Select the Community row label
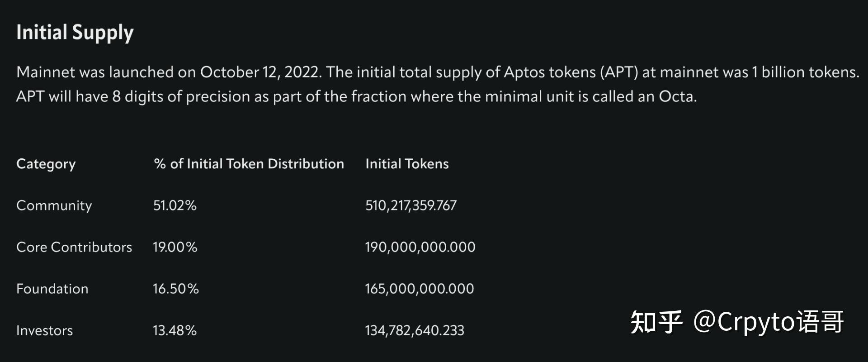The width and height of the screenshot is (868, 362). 54,205
